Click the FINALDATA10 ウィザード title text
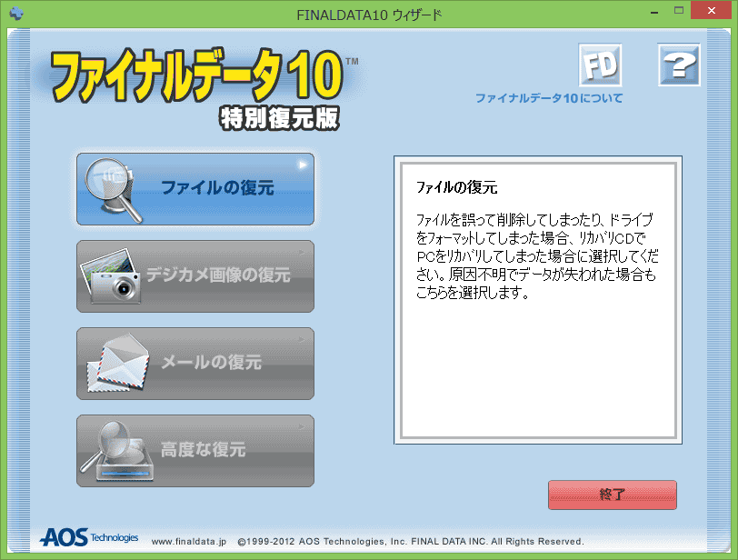This screenshot has width=738, height=560. coord(369,15)
